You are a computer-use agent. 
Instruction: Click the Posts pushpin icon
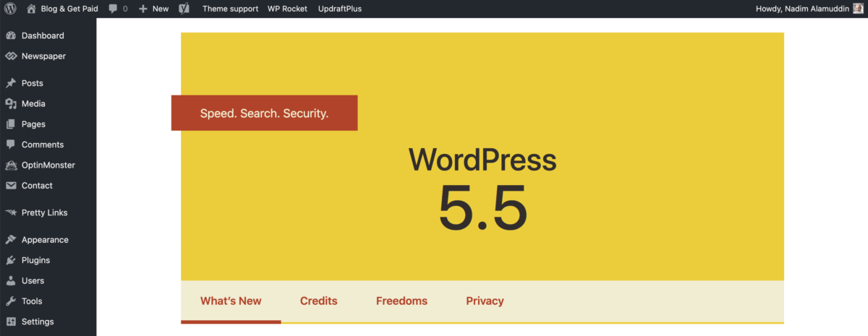(x=11, y=83)
